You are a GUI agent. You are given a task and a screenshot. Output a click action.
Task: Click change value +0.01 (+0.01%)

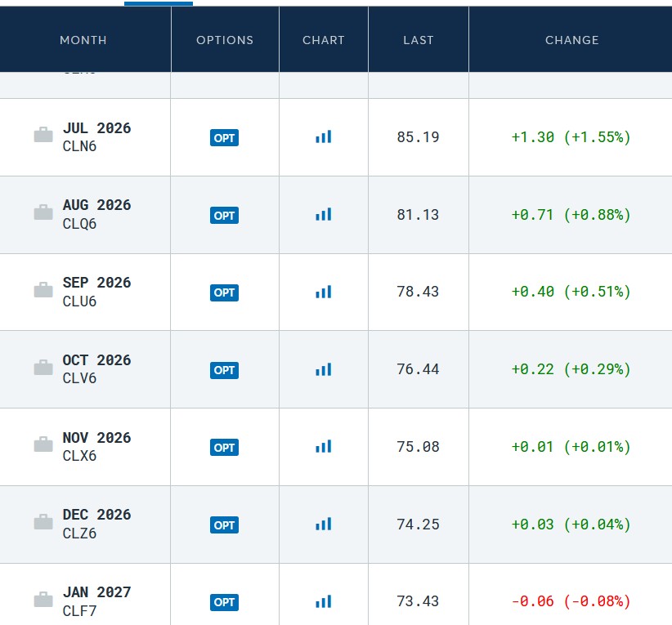(571, 447)
